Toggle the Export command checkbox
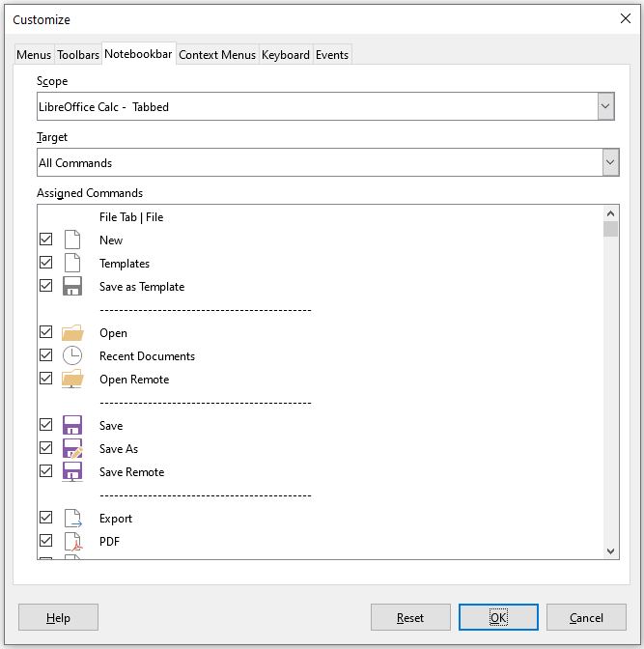 (46, 518)
